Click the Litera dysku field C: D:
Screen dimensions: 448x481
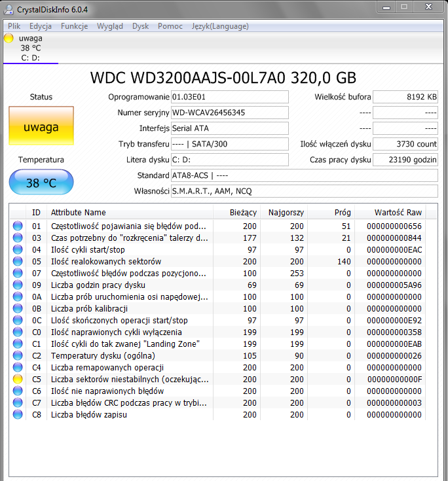click(230, 160)
